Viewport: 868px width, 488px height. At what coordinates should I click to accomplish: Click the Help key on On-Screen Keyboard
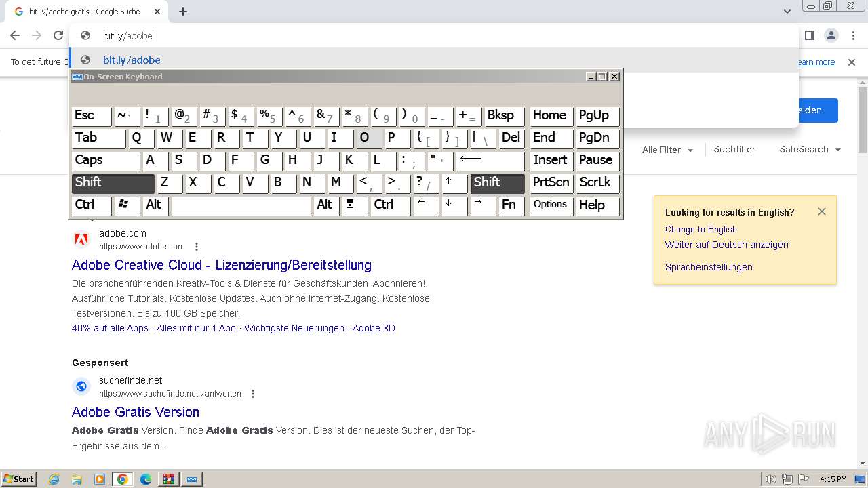(597, 205)
